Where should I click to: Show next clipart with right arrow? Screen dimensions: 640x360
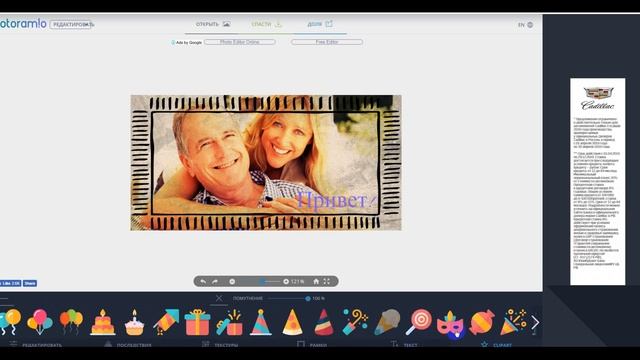point(535,322)
